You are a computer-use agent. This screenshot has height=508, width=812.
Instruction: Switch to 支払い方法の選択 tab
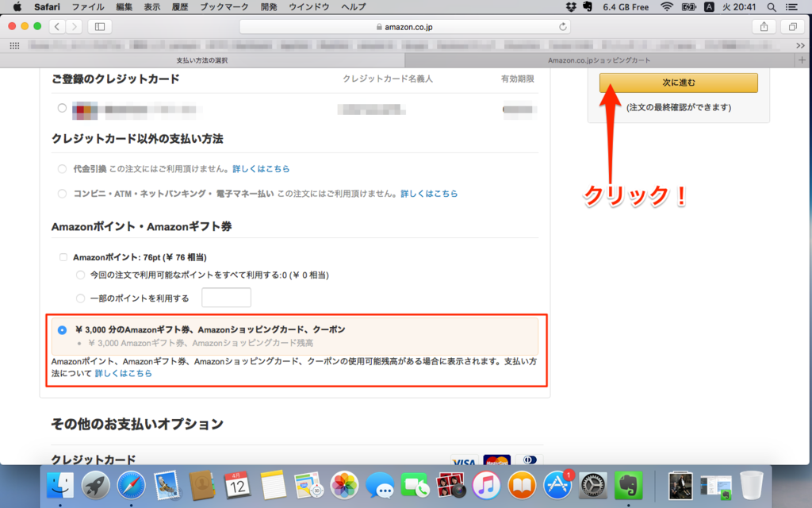(202, 60)
